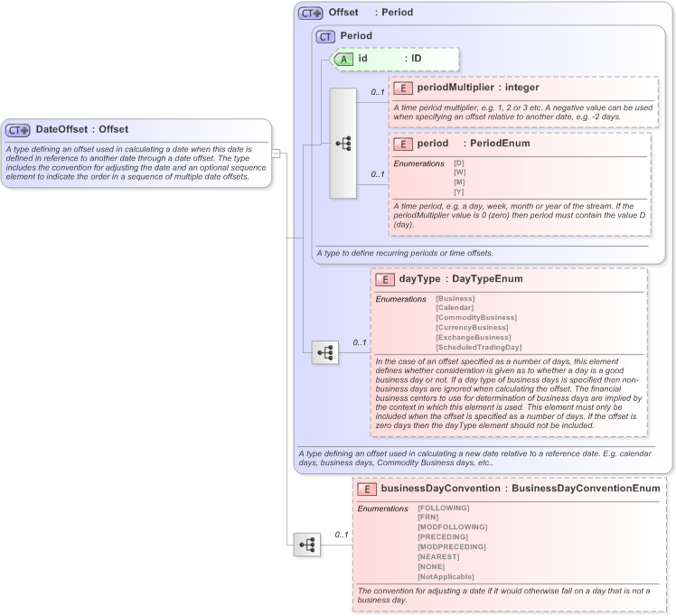
Task: Click the CT+ icon beside DateOffset
Action: [18, 130]
